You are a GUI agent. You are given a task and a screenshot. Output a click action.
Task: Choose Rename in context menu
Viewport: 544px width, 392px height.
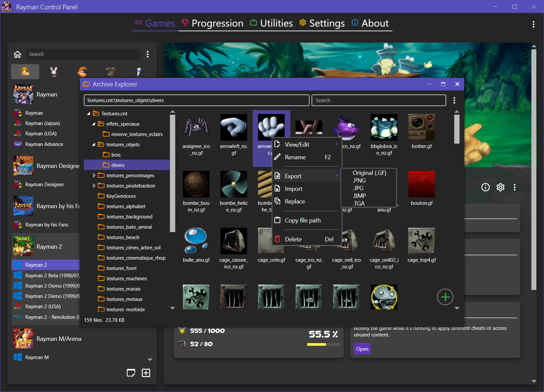pos(307,157)
